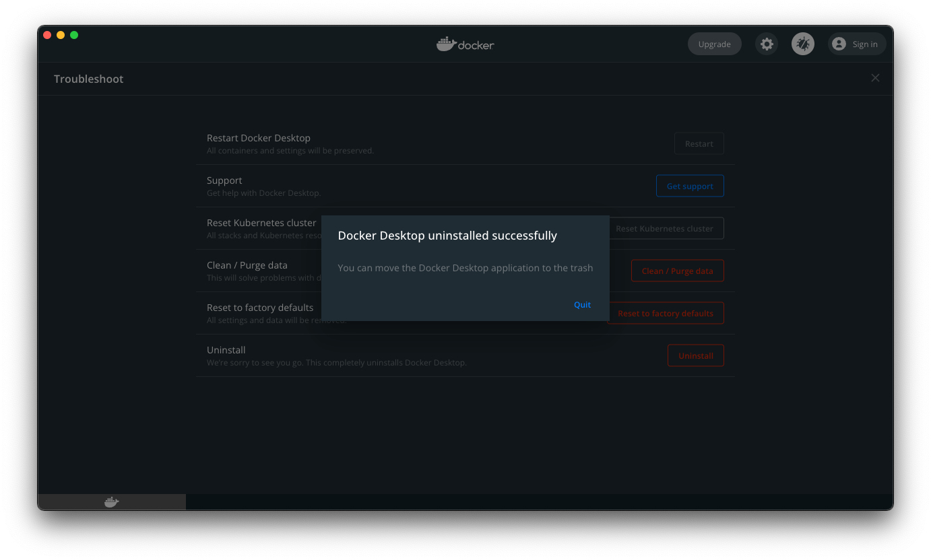Click the Upgrade button

click(715, 44)
